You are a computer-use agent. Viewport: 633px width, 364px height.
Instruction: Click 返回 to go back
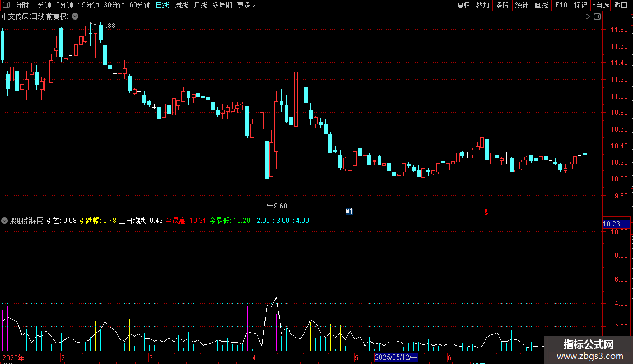621,5
